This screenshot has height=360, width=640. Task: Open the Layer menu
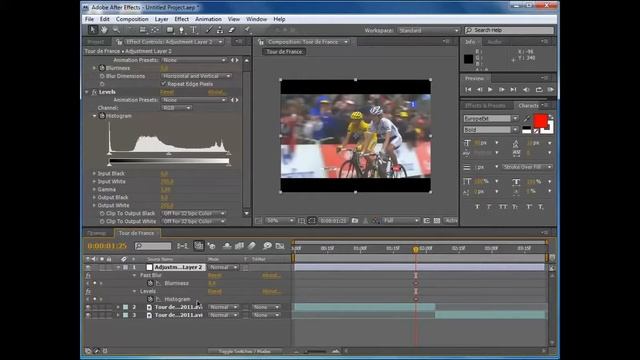click(x=161, y=19)
